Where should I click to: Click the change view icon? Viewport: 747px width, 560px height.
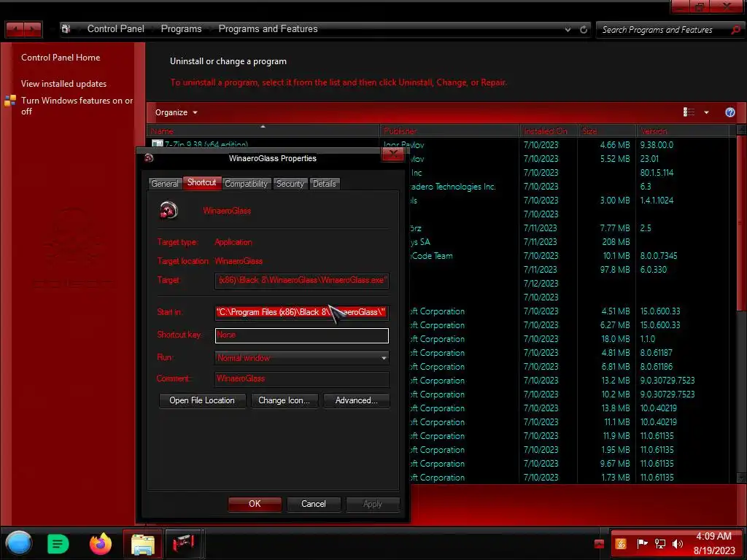click(689, 112)
